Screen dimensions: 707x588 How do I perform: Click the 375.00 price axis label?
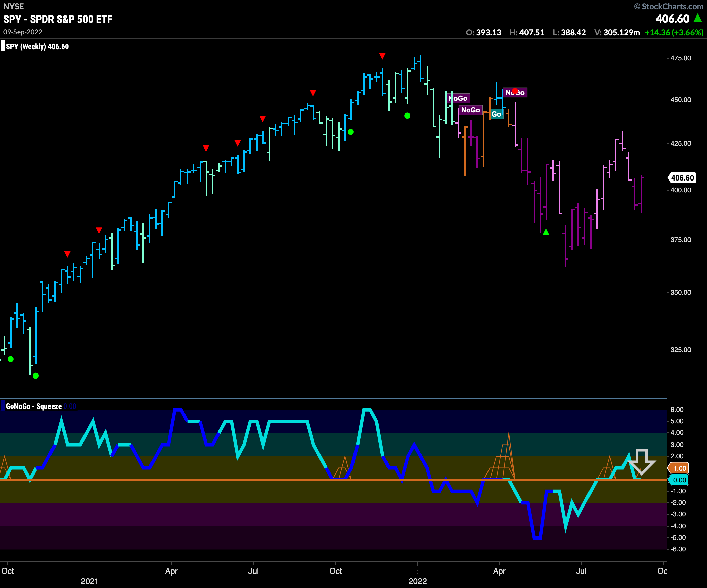[681, 240]
